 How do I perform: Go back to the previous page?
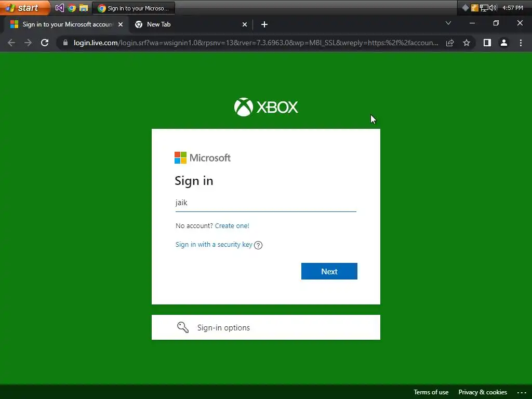11,43
